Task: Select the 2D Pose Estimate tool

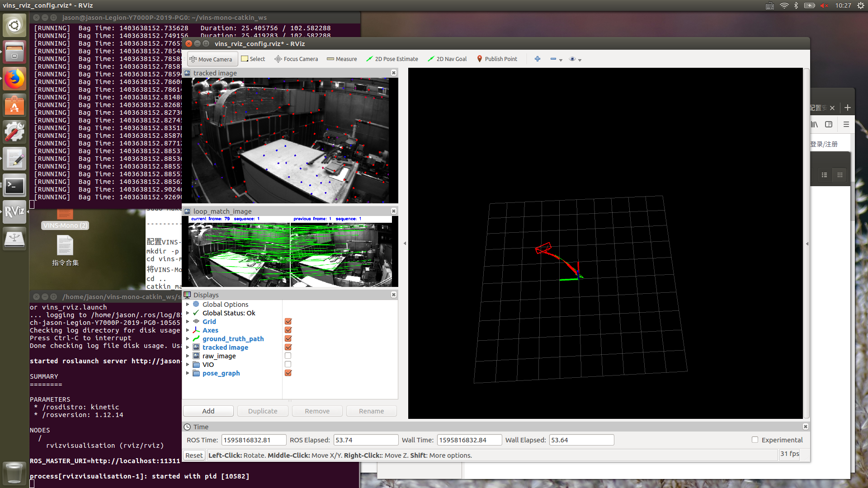Action: coord(392,58)
